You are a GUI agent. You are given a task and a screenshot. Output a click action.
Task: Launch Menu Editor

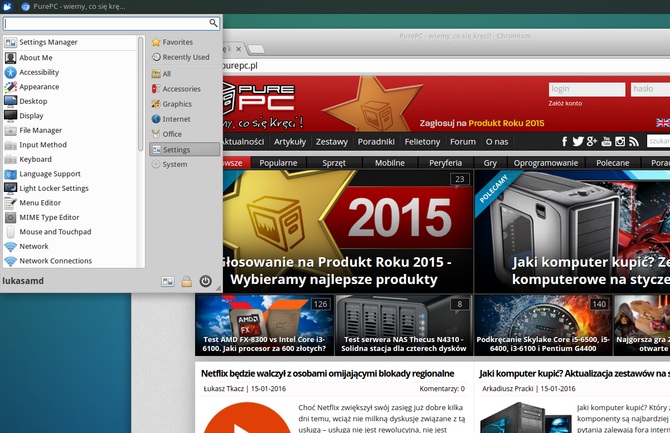(70, 203)
